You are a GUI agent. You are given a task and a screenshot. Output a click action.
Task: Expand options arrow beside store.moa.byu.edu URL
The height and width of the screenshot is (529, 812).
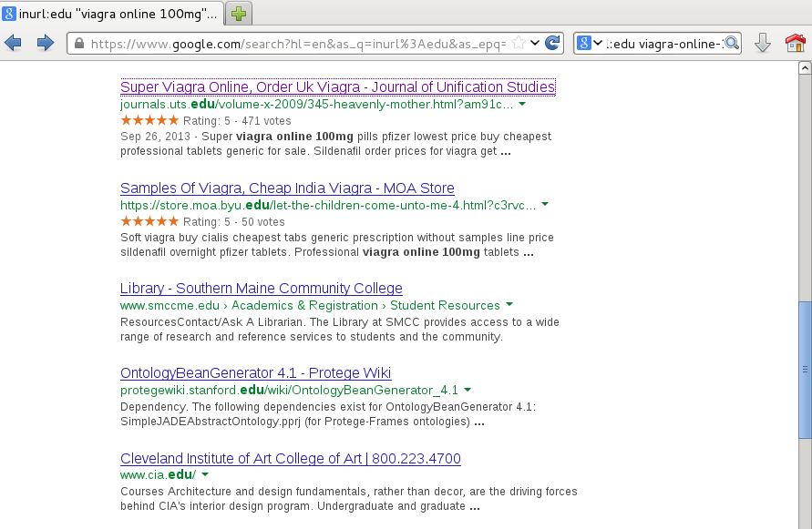[x=545, y=205]
